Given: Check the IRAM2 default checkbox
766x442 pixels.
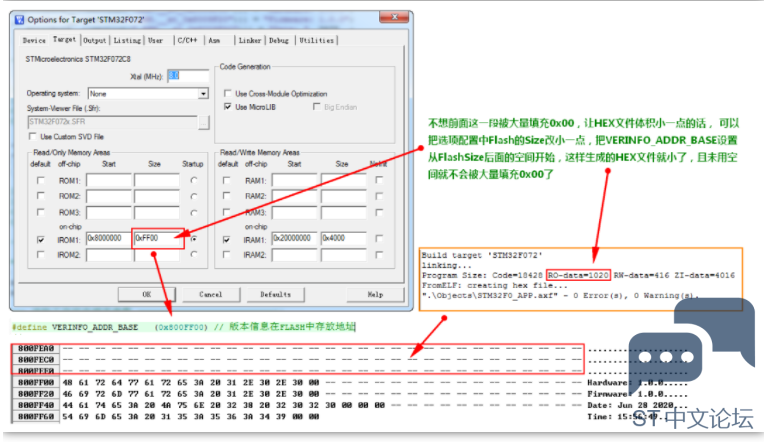Looking at the screenshot, I should click(x=226, y=254).
